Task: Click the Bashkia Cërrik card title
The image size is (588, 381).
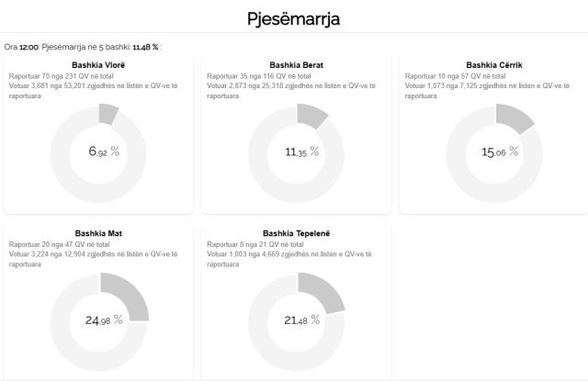Action: [x=494, y=65]
